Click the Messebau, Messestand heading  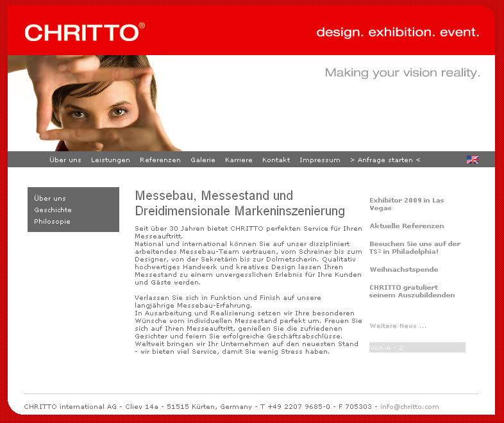(240, 203)
